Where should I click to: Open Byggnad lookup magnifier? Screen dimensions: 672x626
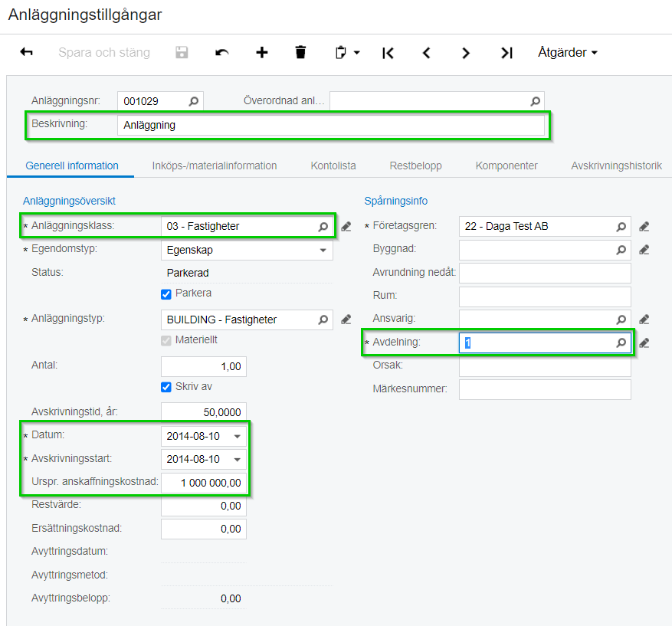pos(621,250)
